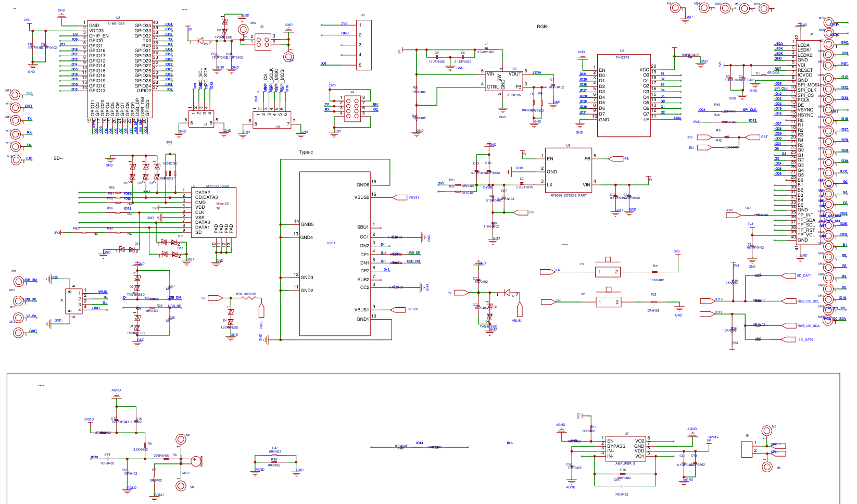Select the J5 speaker connector
Viewport: 857px width, 504px height.
747,449
